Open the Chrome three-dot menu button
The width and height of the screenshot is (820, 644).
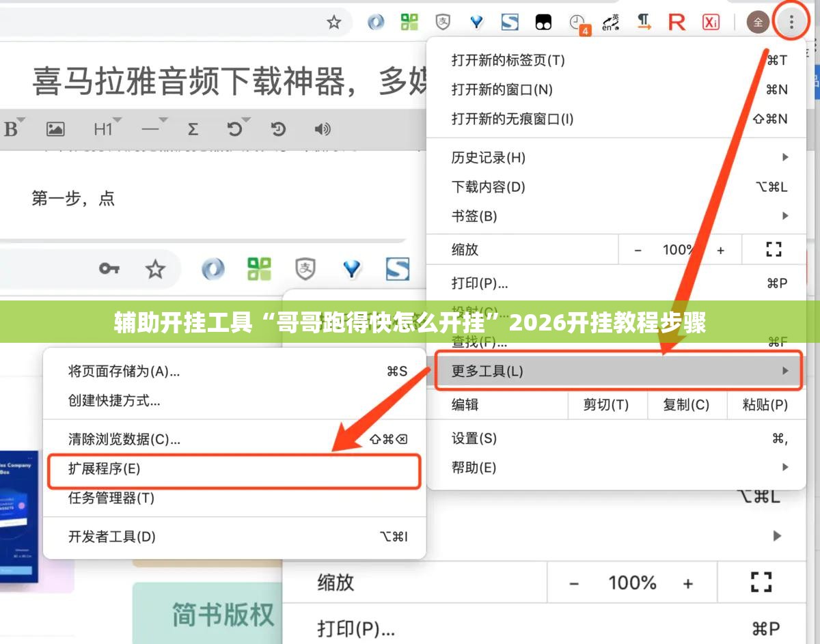pos(791,22)
